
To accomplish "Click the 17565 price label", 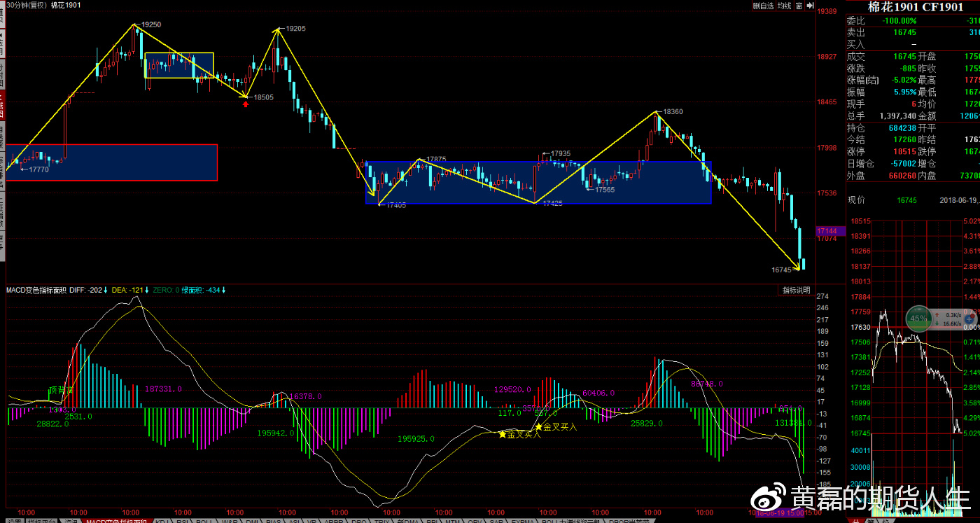I will click(605, 190).
